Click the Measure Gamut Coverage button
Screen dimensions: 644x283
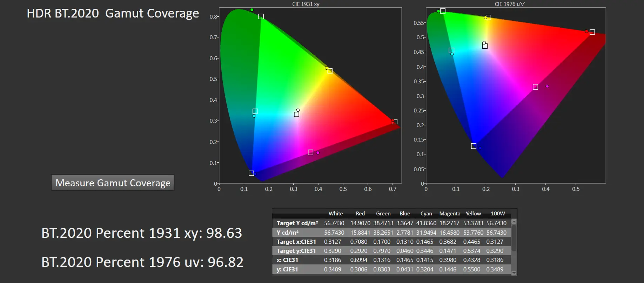pos(113,183)
